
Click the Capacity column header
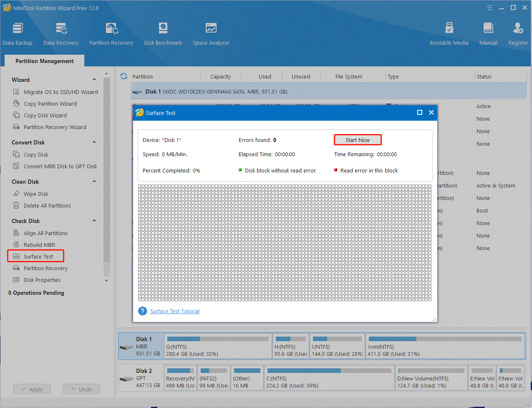(220, 77)
